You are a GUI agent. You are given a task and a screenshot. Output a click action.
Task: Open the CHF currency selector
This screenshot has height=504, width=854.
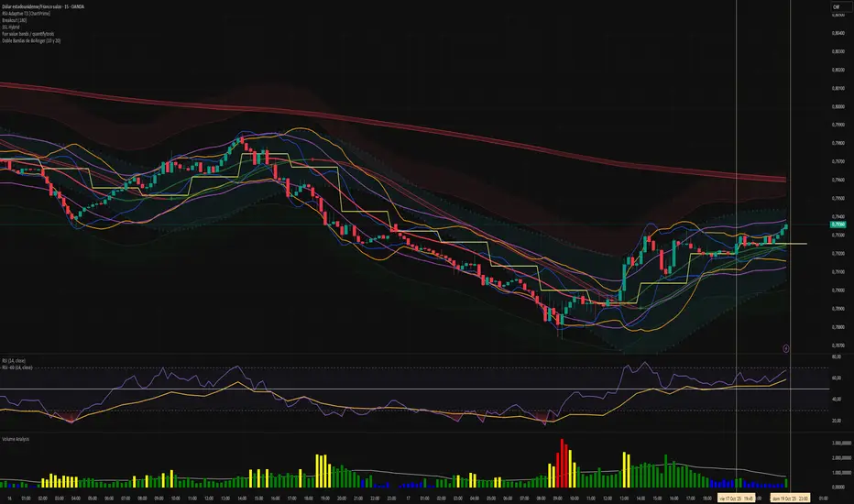tap(837, 8)
